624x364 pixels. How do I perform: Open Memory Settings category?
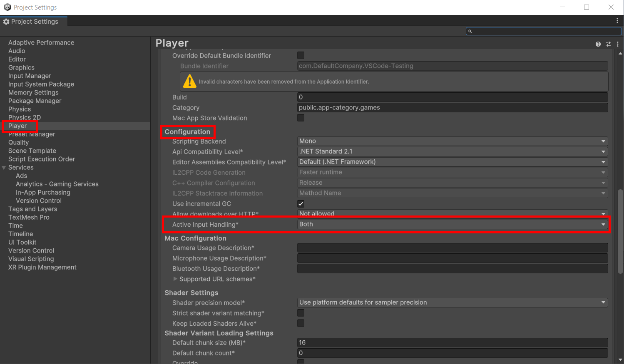pos(33,92)
